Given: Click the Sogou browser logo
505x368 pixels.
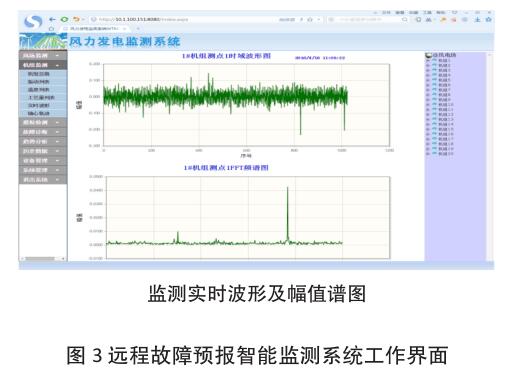Looking at the screenshot, I should [33, 22].
